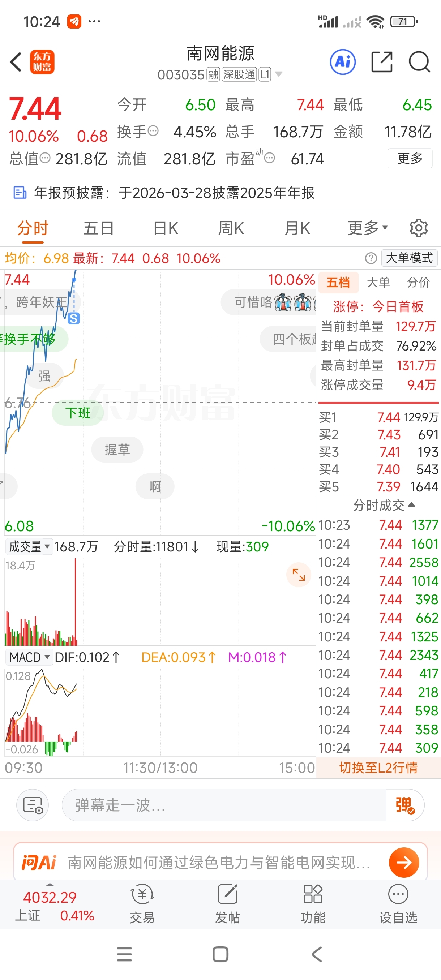Image resolution: width=441 pixels, height=980 pixels.
Task: Open chart settings gear icon
Action: point(419,228)
